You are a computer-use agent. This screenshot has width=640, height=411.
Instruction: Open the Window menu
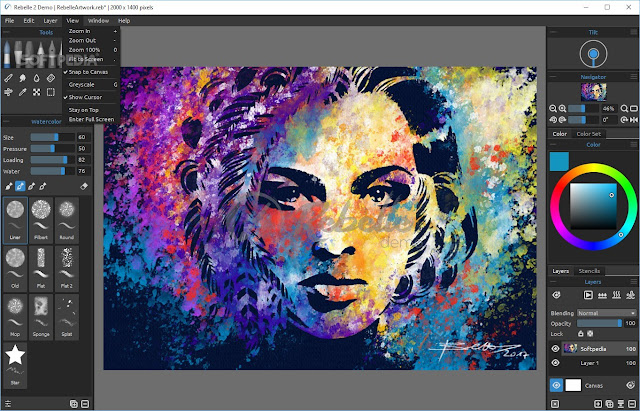tap(98, 19)
